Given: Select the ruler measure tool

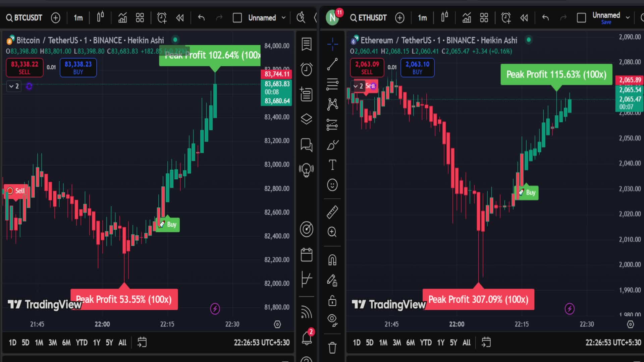Looking at the screenshot, I should coord(332,212).
